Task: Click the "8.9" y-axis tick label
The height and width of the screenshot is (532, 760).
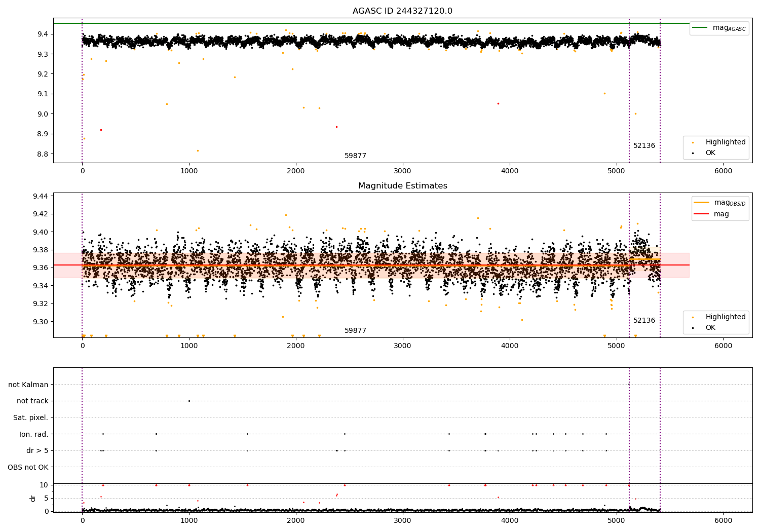Action: click(43, 134)
